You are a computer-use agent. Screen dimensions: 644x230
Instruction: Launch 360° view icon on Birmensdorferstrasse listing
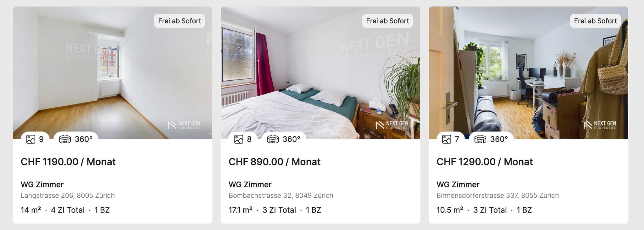pos(480,139)
